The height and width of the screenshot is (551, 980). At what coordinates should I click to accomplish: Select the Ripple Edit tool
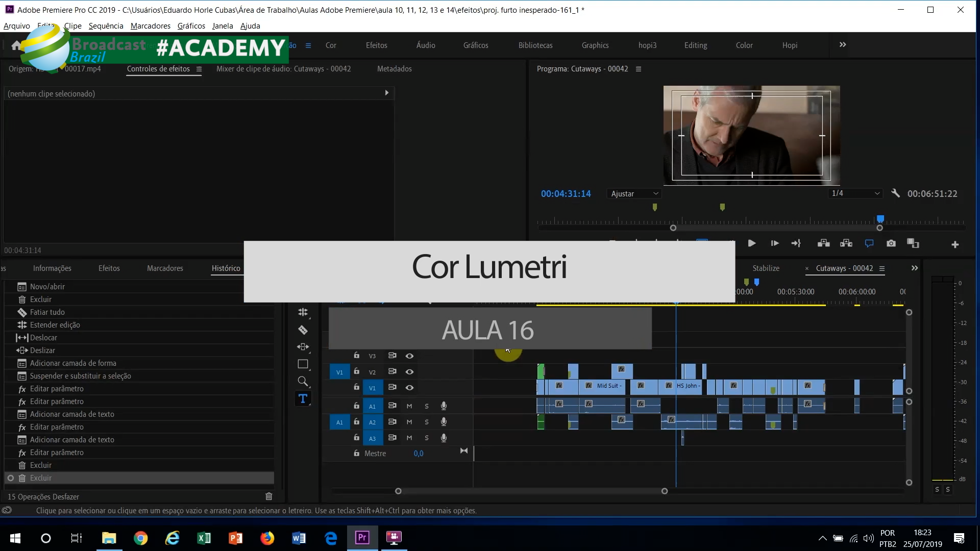[x=303, y=312]
